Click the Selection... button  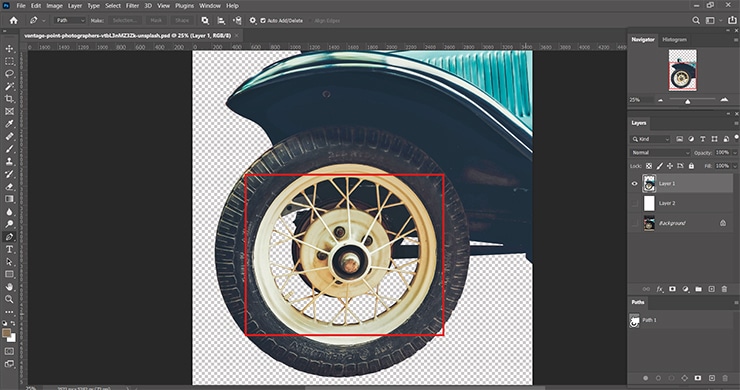125,20
